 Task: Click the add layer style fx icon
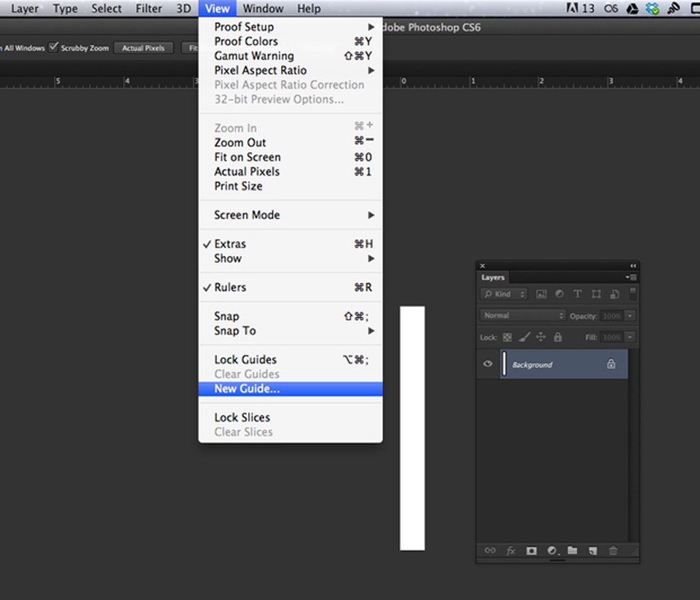point(511,551)
